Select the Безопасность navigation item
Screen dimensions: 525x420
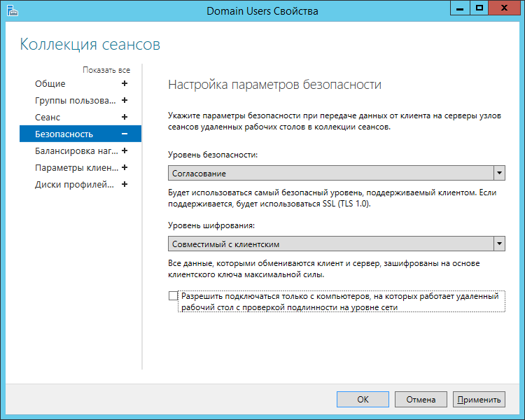80,134
